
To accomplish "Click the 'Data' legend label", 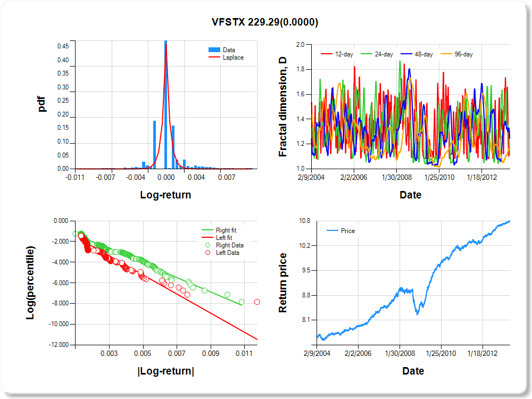I will (229, 50).
